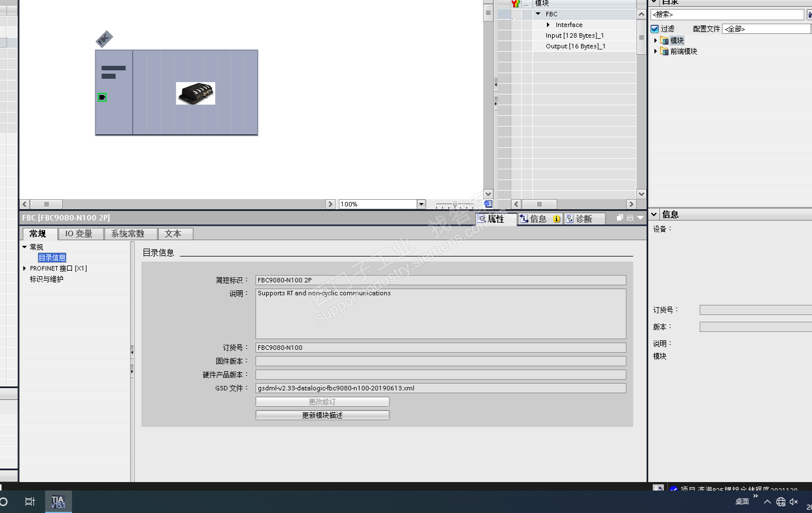The image size is (812, 513).
Task: Click the device view scroll left arrow
Action: (25, 204)
